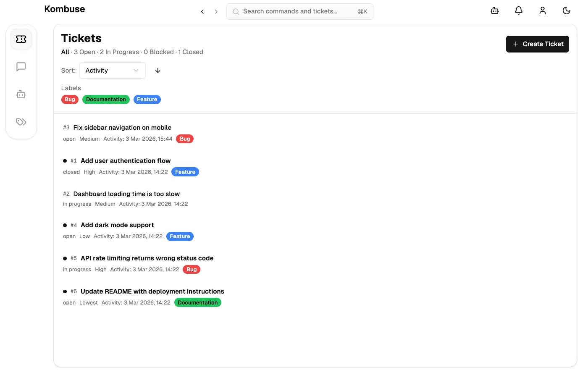Navigate back with left chevron
This screenshot has height=378, width=588.
pyautogui.click(x=202, y=12)
